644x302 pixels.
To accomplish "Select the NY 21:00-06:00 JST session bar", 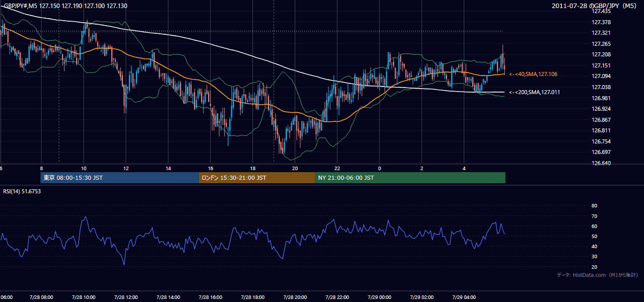I will (x=410, y=178).
